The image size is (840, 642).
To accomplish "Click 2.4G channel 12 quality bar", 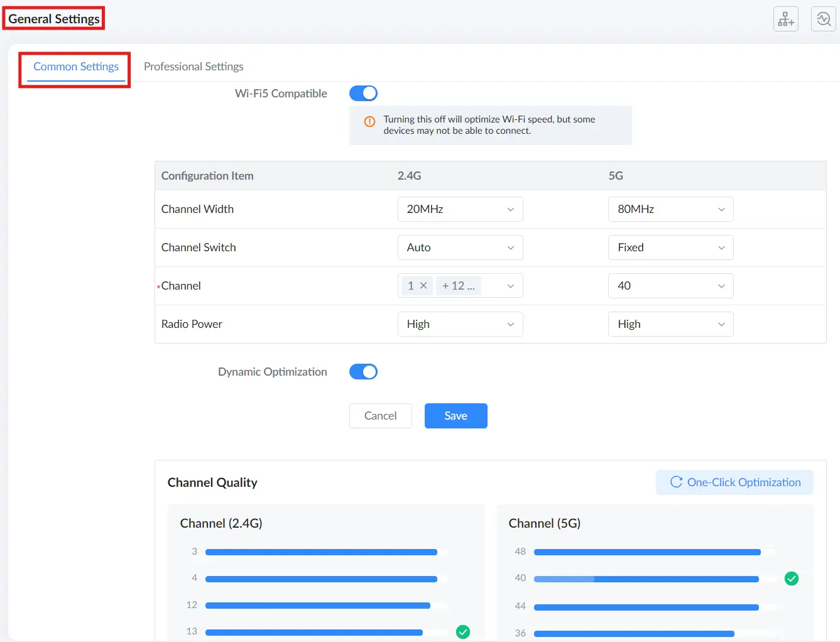I will pyautogui.click(x=327, y=606).
